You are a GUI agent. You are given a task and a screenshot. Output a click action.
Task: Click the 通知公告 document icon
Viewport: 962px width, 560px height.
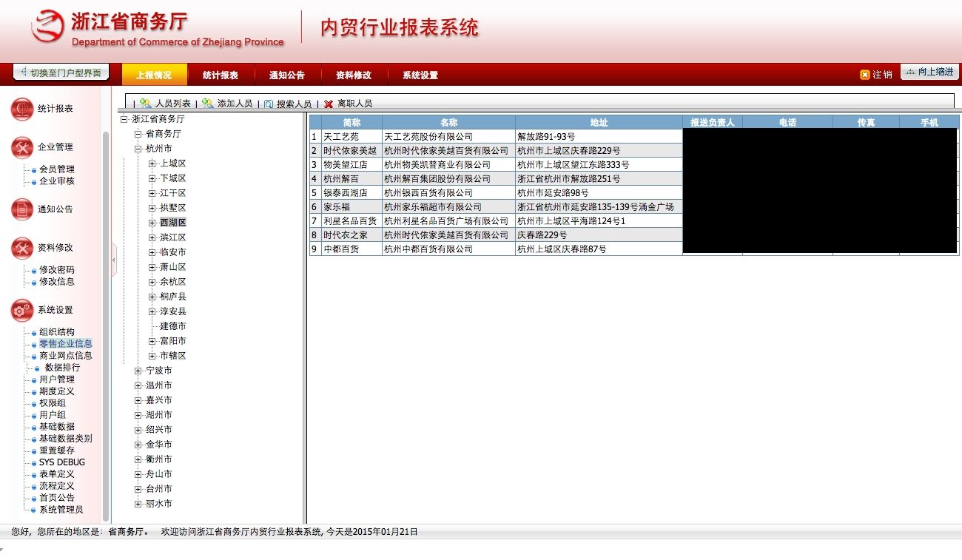tap(21, 209)
